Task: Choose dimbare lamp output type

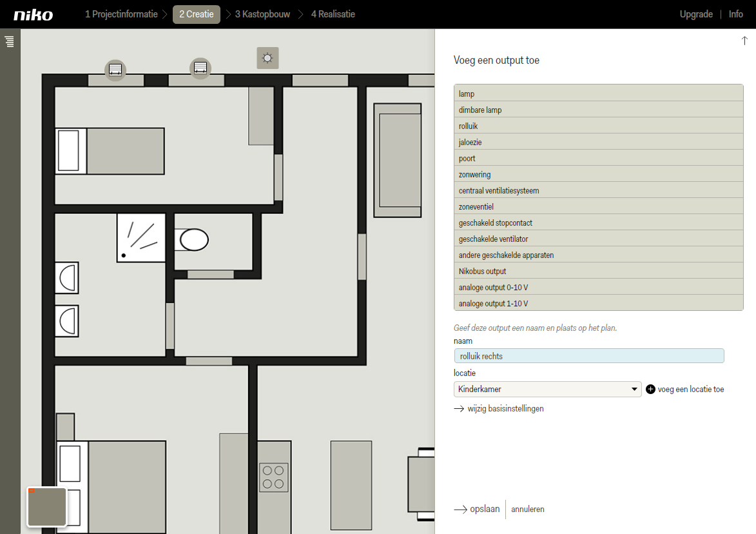Action: 598,110
